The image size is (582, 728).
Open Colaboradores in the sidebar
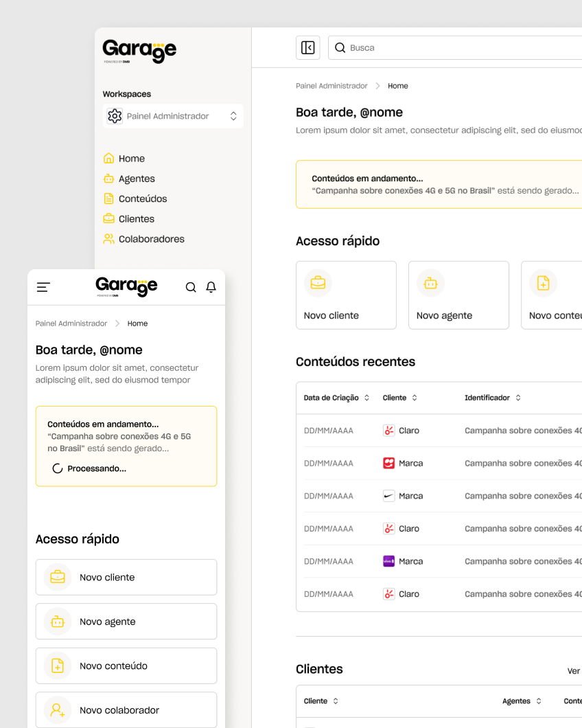click(144, 239)
